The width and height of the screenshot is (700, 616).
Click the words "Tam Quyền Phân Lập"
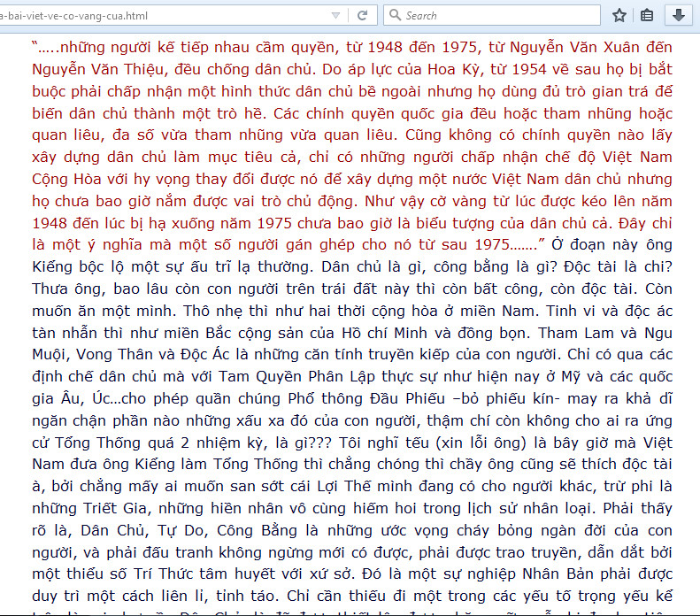296,377
